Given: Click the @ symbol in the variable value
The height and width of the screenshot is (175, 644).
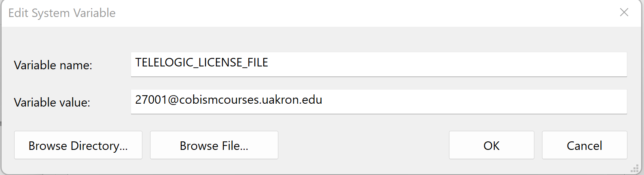Looking at the screenshot, I should coord(173,100).
